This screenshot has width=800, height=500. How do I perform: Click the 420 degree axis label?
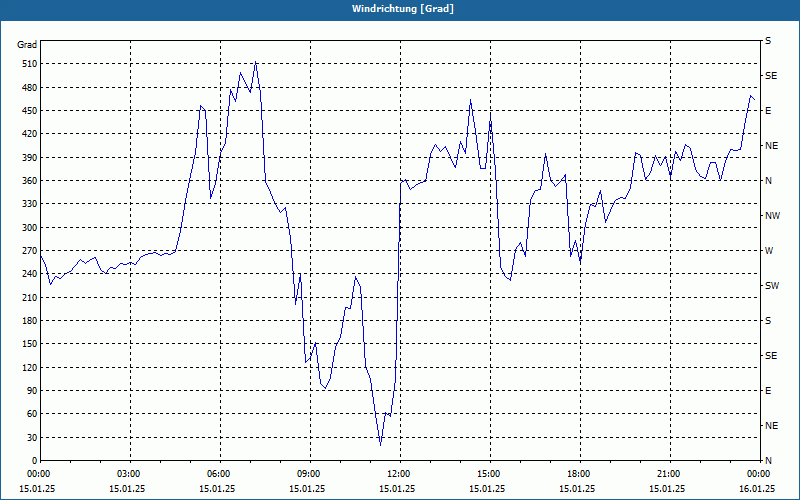click(x=30, y=134)
